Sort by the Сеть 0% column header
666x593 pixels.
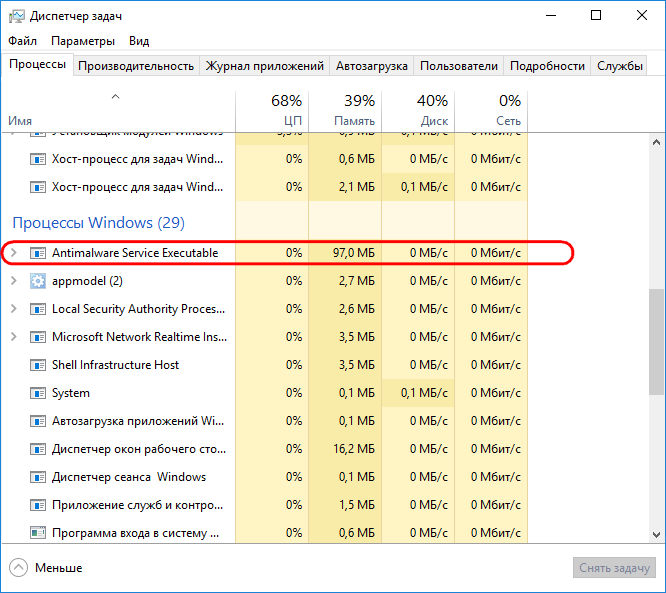click(491, 111)
